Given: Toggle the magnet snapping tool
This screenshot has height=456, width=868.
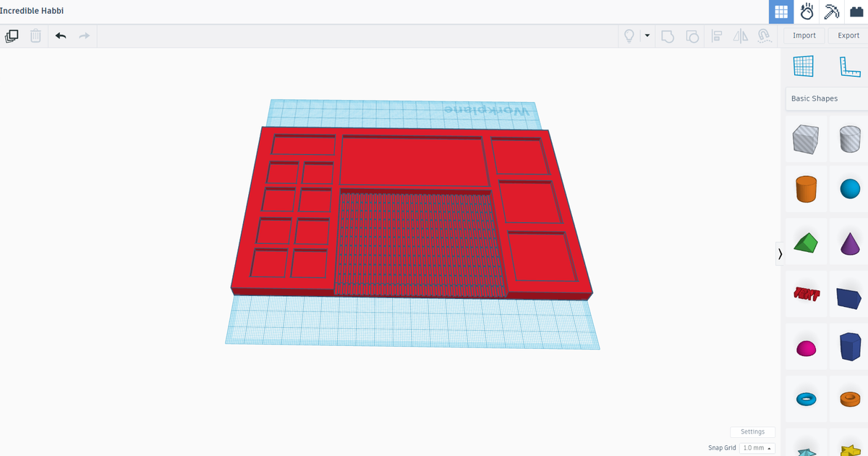Looking at the screenshot, I should click(x=764, y=35).
